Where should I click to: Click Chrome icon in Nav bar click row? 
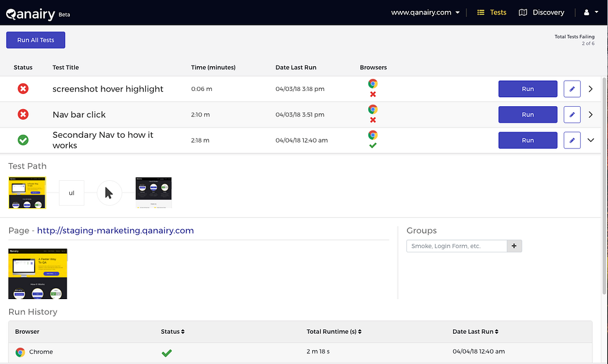pyautogui.click(x=372, y=109)
